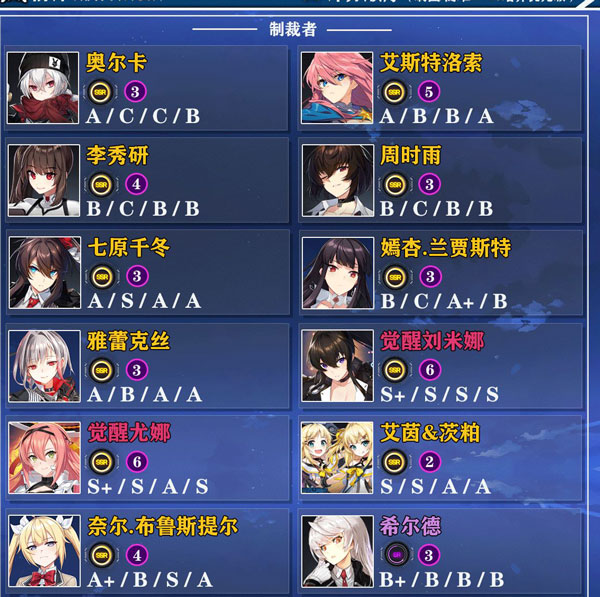The width and height of the screenshot is (600, 597).
Task: Select the 艾斯特洛索 portrait thumbnail
Action: point(337,88)
